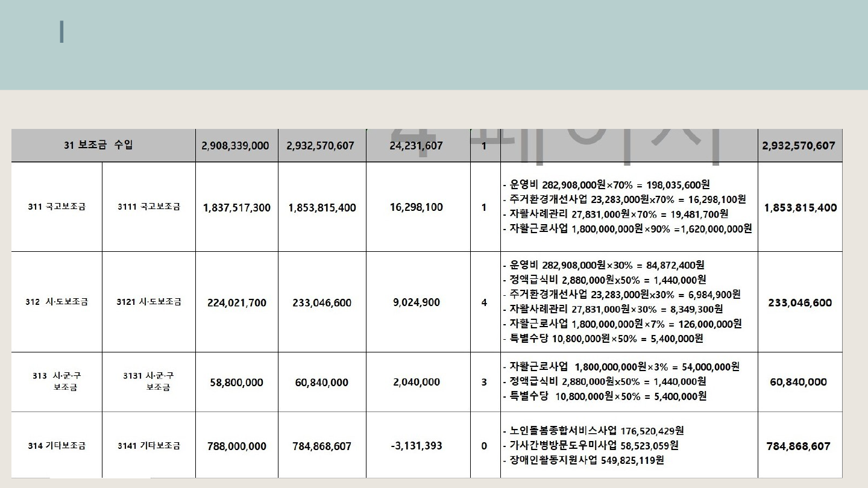Click the 224,021,700 amount cell
Image resolution: width=868 pixels, height=488 pixels.
(236, 302)
